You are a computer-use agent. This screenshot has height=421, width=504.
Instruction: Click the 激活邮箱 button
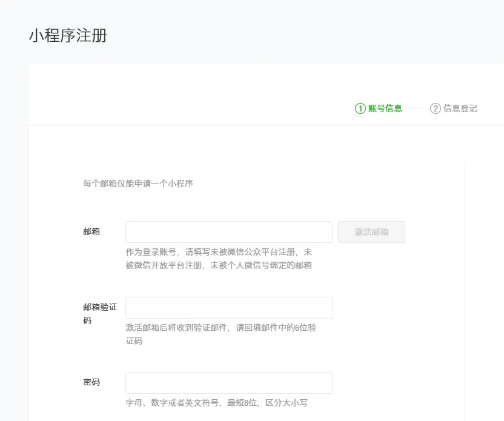(x=371, y=232)
